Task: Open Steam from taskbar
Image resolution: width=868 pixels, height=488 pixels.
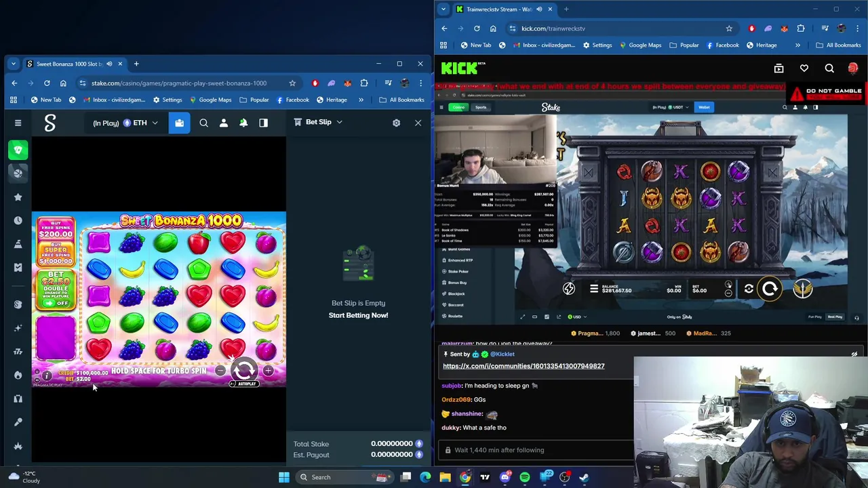Action: [585, 477]
